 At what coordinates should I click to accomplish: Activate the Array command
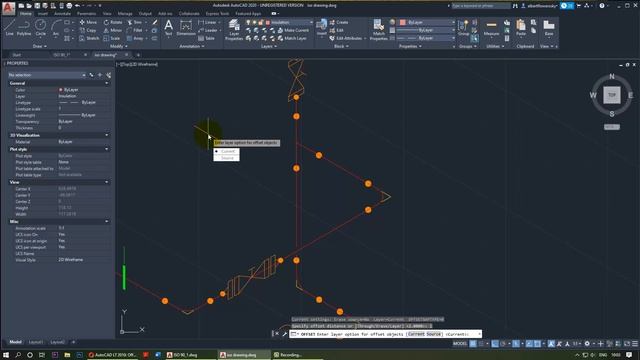coord(135,38)
